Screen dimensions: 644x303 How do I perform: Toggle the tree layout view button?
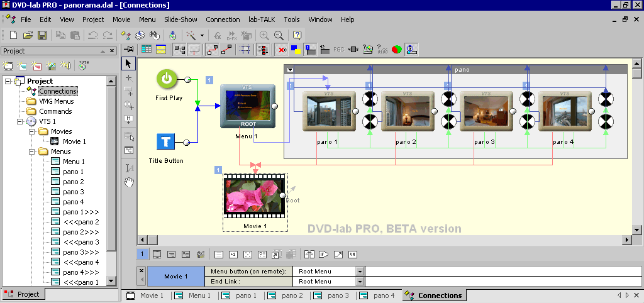coord(179,50)
